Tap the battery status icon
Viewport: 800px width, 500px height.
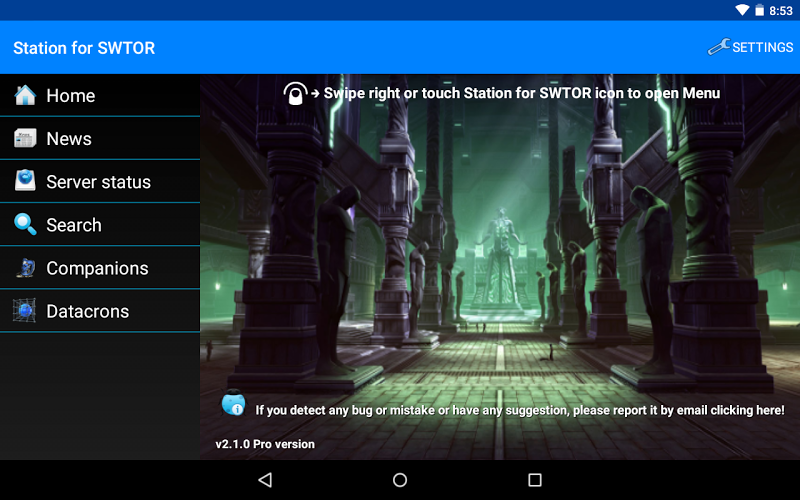[x=760, y=10]
